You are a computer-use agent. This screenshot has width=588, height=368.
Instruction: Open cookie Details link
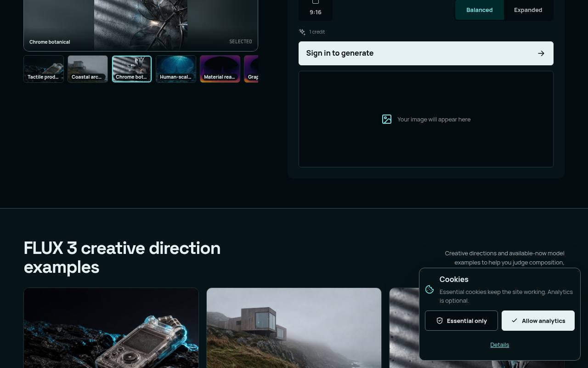coord(500,345)
